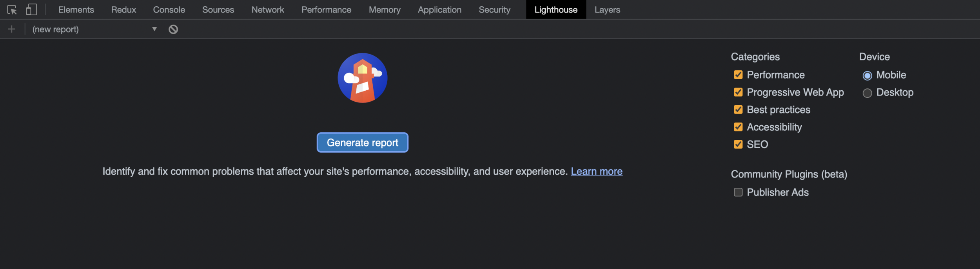
Task: Click the Categories heading text
Action: coord(755,57)
